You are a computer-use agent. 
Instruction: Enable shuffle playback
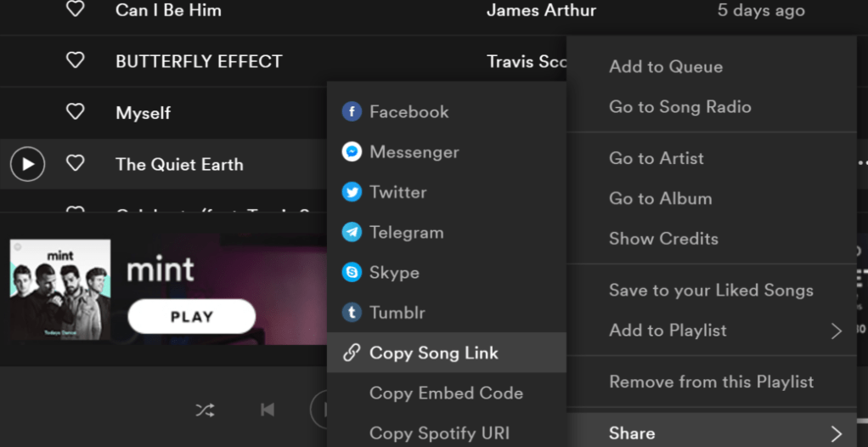click(x=205, y=410)
